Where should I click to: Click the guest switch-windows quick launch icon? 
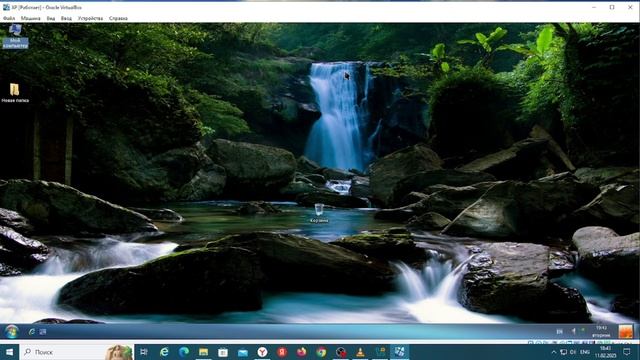[x=43, y=332]
